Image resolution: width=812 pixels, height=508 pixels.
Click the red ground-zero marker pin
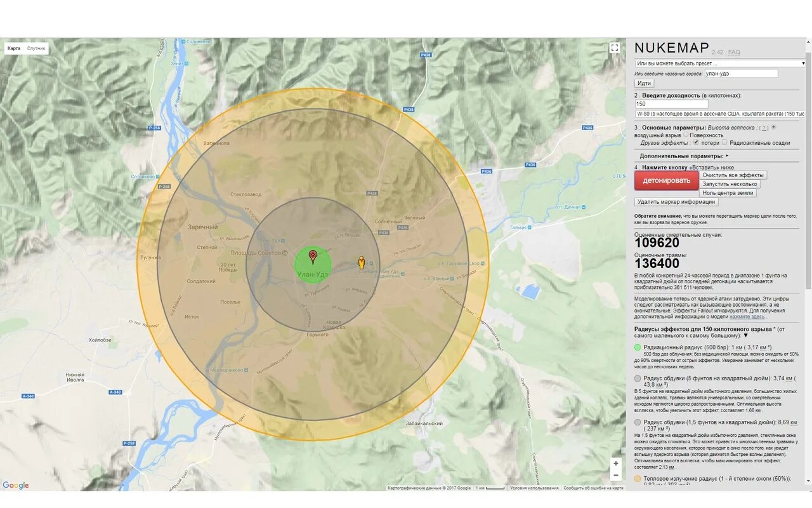tap(312, 257)
